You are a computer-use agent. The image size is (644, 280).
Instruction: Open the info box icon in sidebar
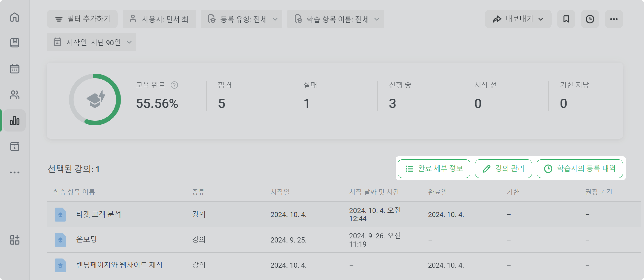(x=14, y=146)
